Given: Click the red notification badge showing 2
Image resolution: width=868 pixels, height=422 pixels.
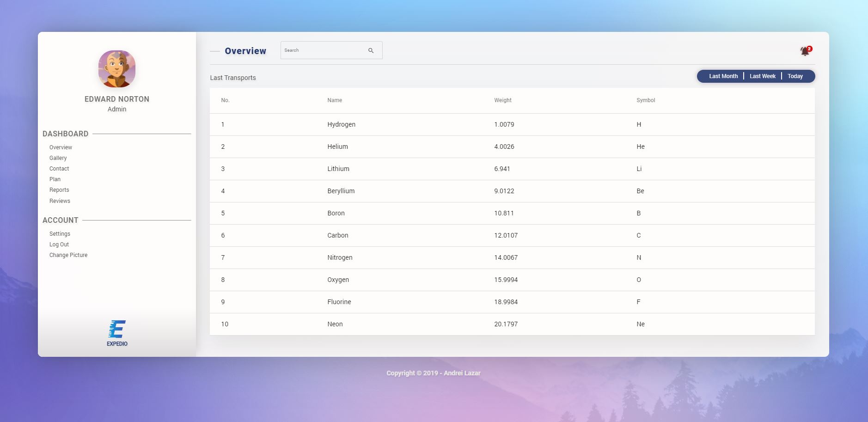Looking at the screenshot, I should click(x=809, y=48).
